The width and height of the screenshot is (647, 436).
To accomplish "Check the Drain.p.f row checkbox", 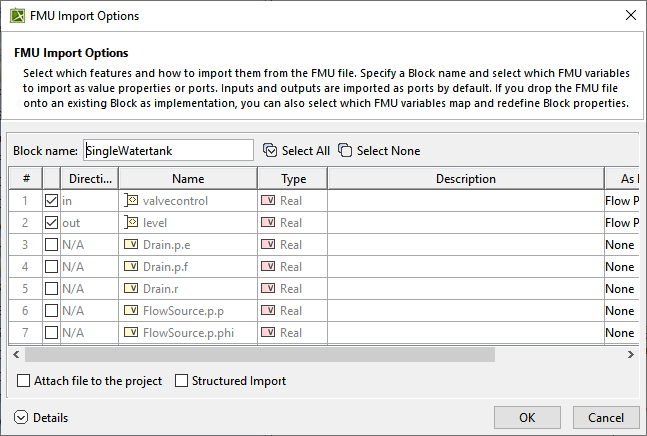I will click(x=51, y=267).
